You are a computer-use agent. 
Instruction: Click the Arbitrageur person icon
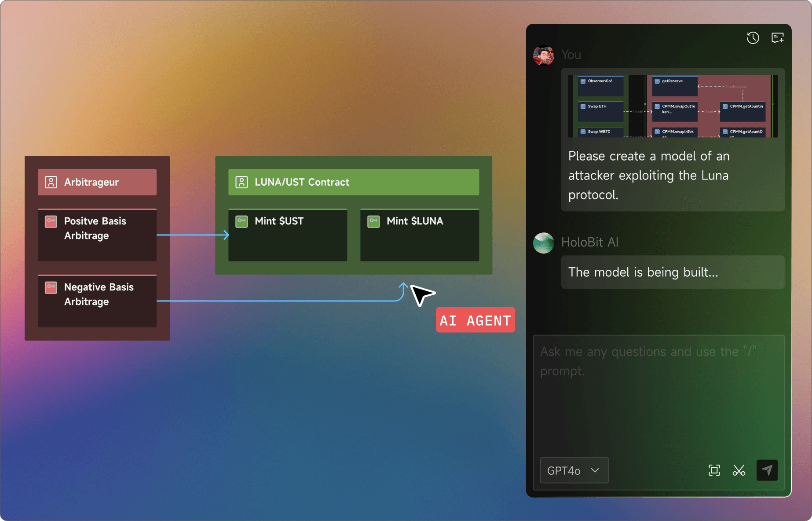[x=51, y=182]
